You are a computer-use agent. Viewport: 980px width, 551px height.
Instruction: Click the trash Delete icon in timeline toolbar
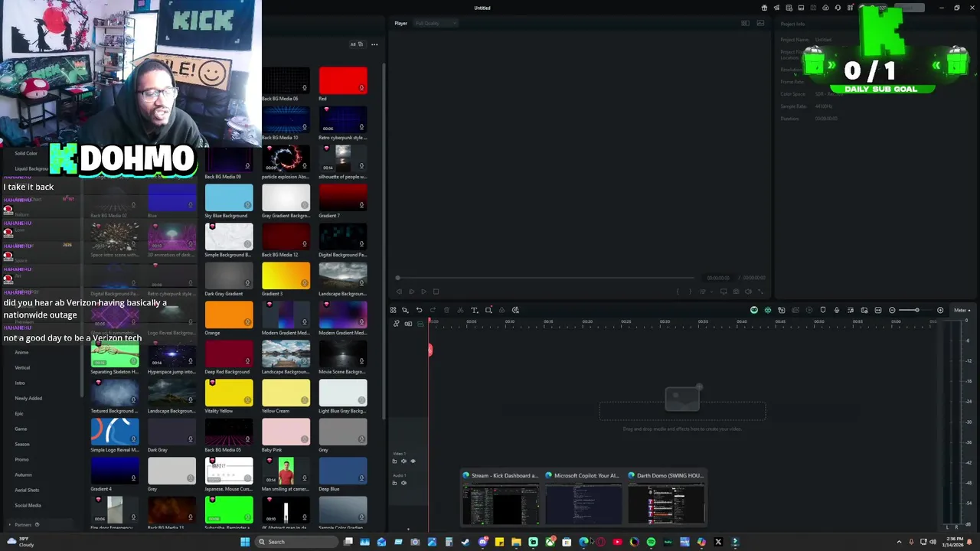(446, 310)
